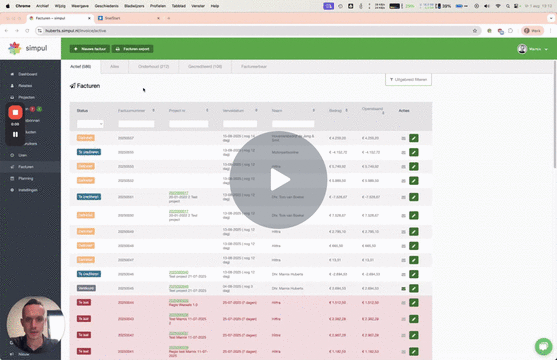Screen dimensions: 557x360
Task: Edit the Motorpartsonline invoice row
Action: pyautogui.click(x=413, y=152)
